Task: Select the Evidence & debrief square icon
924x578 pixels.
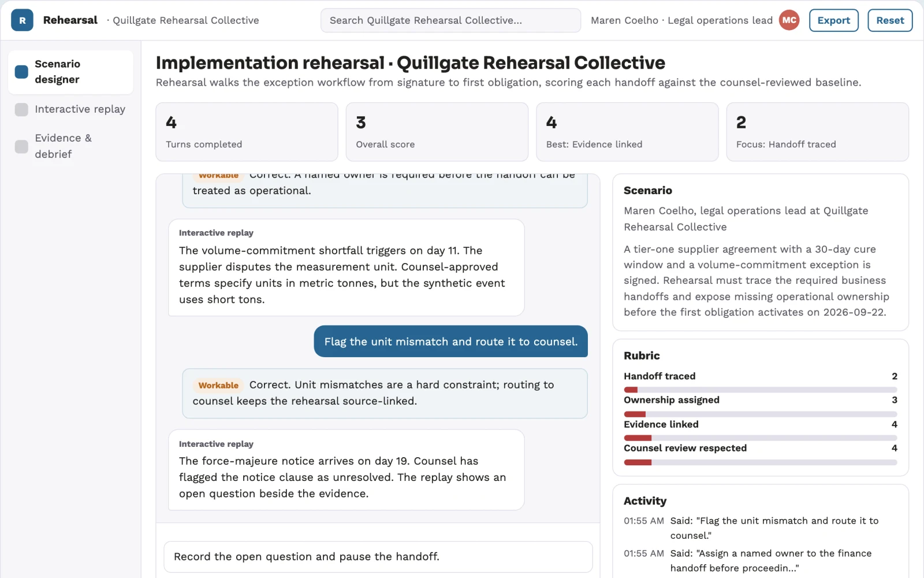Action: click(x=21, y=146)
